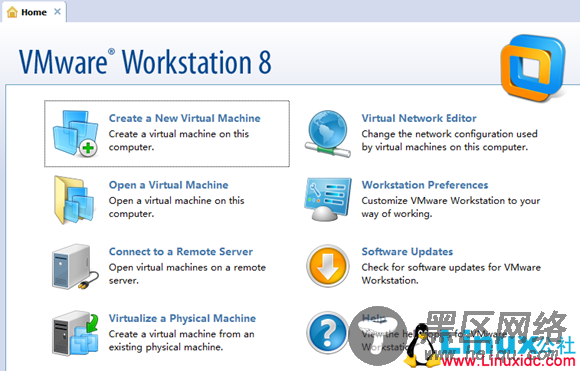
Task: Switch to the Home tab
Action: (34, 12)
